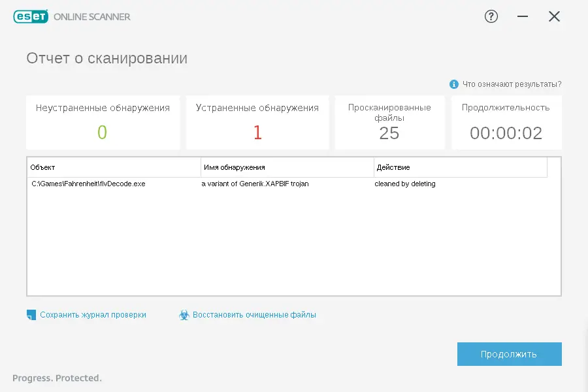The height and width of the screenshot is (392, 588).
Task: Click the 'Неустраненные обнаружения' counter card
Action: pyautogui.click(x=103, y=122)
